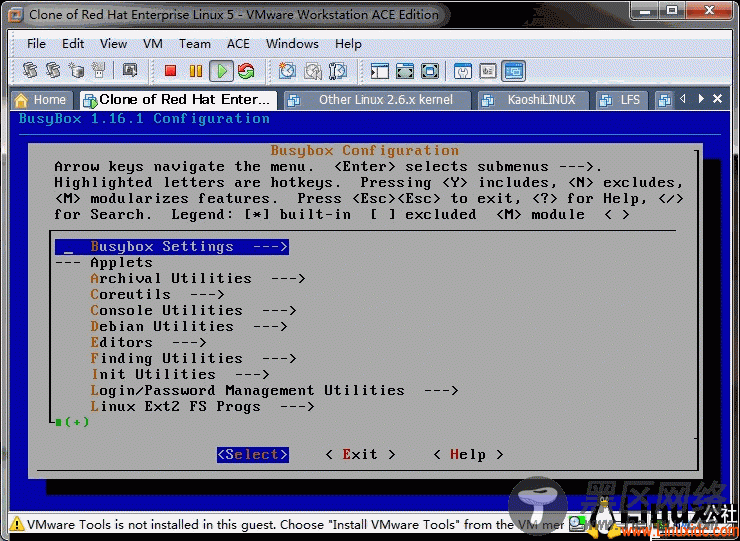Image resolution: width=740 pixels, height=541 pixels.
Task: Click the Quick Switch view icon
Action: [405, 71]
